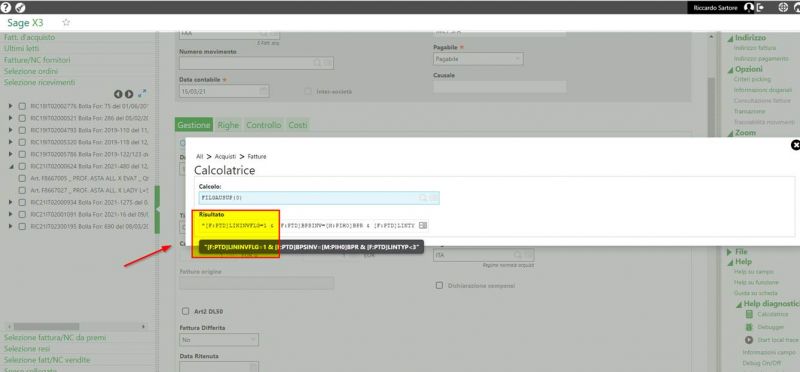The height and width of the screenshot is (372, 800).
Task: Open Selezione ordini in left panel
Action: 31,71
